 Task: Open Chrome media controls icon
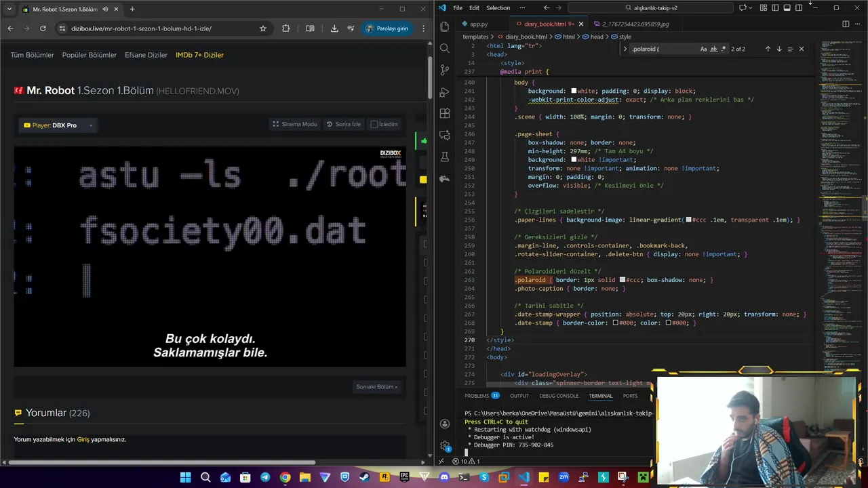pos(351,28)
